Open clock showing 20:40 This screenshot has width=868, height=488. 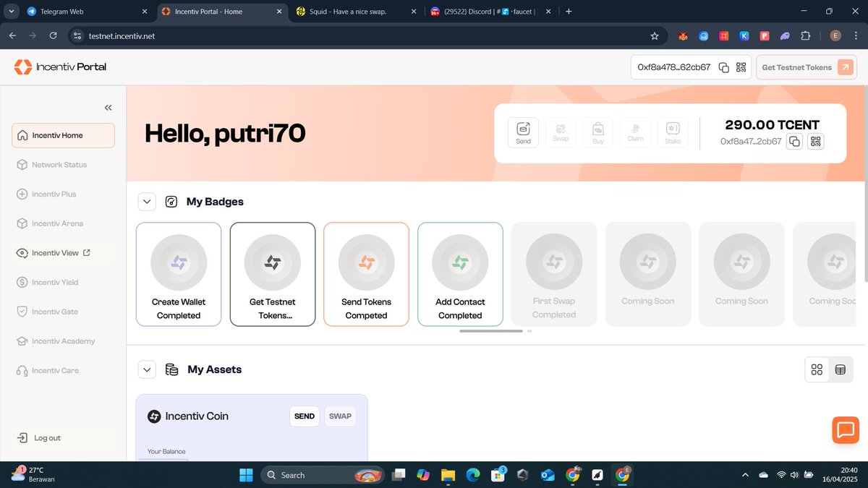840,474
